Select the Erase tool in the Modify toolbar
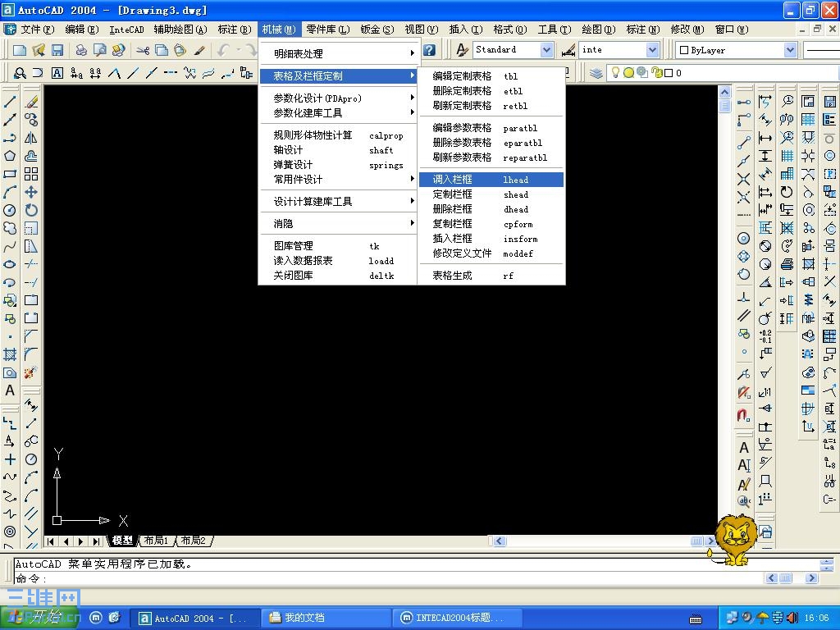Image resolution: width=840 pixels, height=630 pixels. click(x=31, y=101)
